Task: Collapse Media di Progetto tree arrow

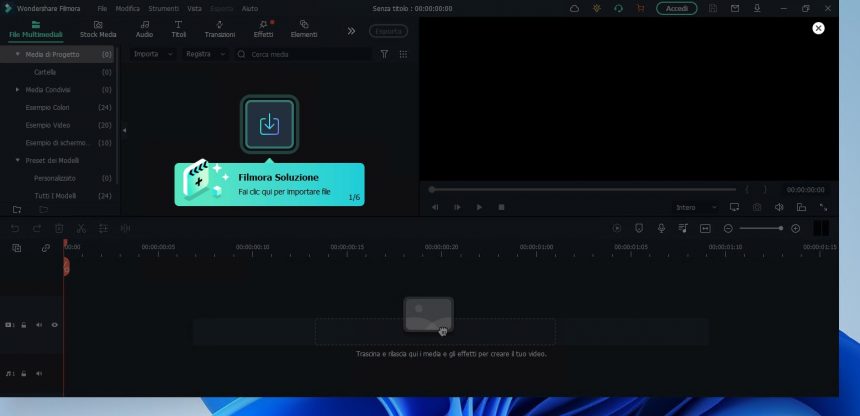Action: 18,54
